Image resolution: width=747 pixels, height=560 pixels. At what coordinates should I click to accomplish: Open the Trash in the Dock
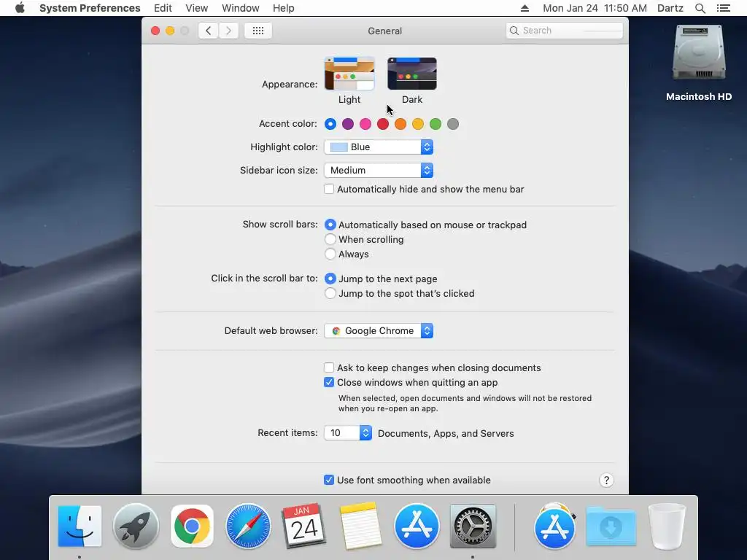[667, 526]
